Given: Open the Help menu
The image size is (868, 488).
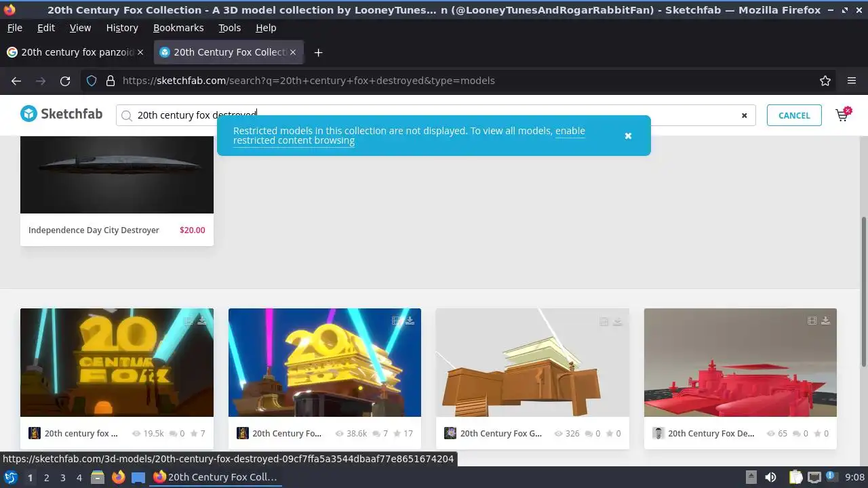Looking at the screenshot, I should [x=266, y=28].
